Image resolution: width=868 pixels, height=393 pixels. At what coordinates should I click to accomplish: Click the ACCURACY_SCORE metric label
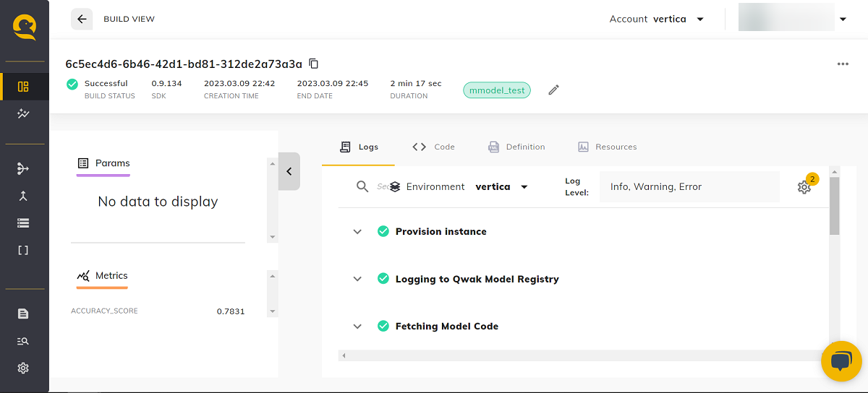pos(104,311)
